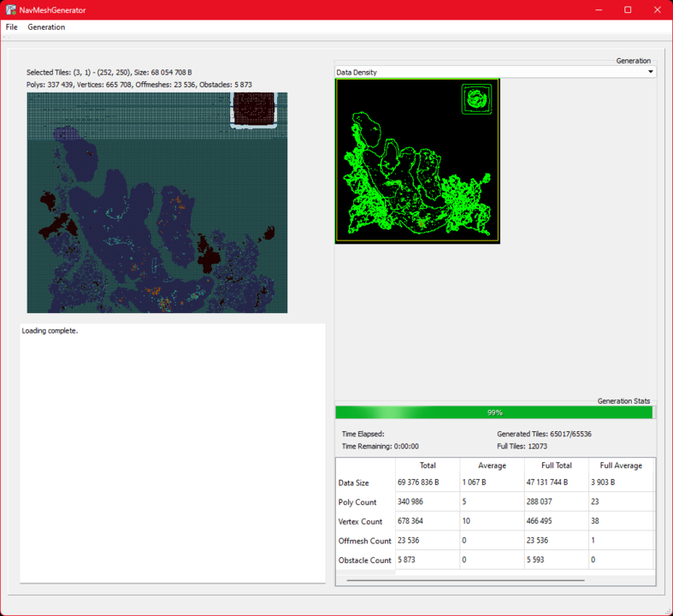This screenshot has height=616, width=673.
Task: Click the Time Remaining: 0:00:00 text
Action: coord(380,447)
